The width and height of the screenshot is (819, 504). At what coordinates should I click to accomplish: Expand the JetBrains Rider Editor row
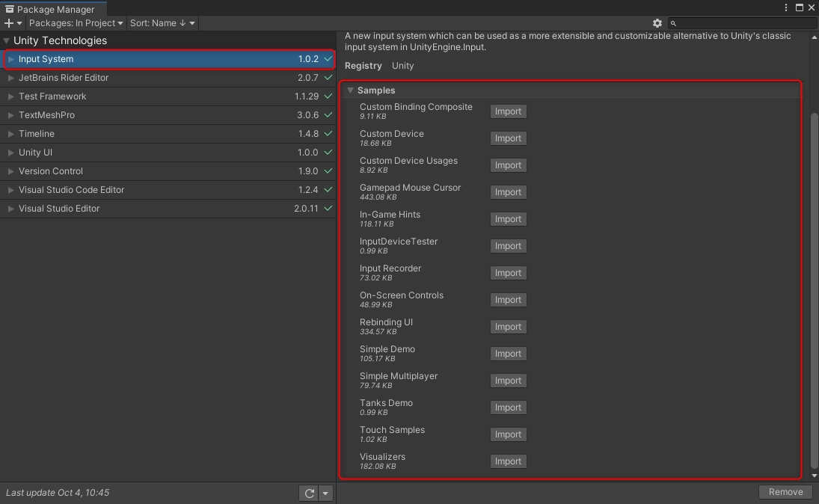(x=10, y=78)
